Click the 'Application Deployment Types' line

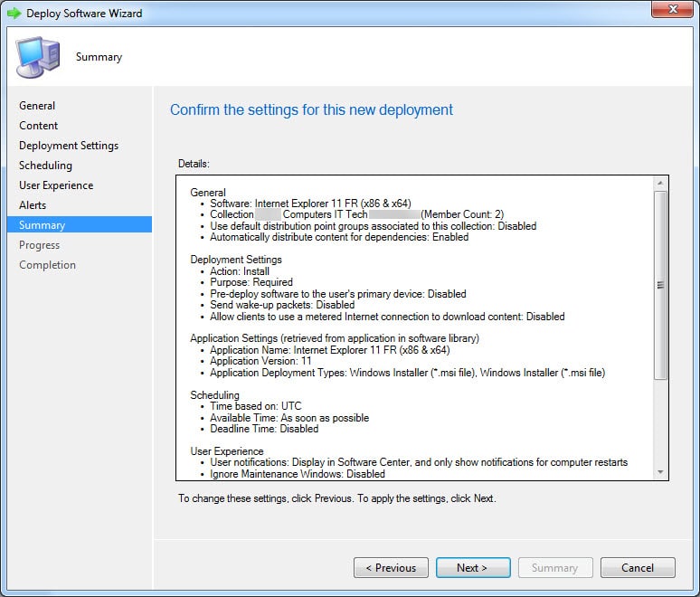click(x=408, y=373)
